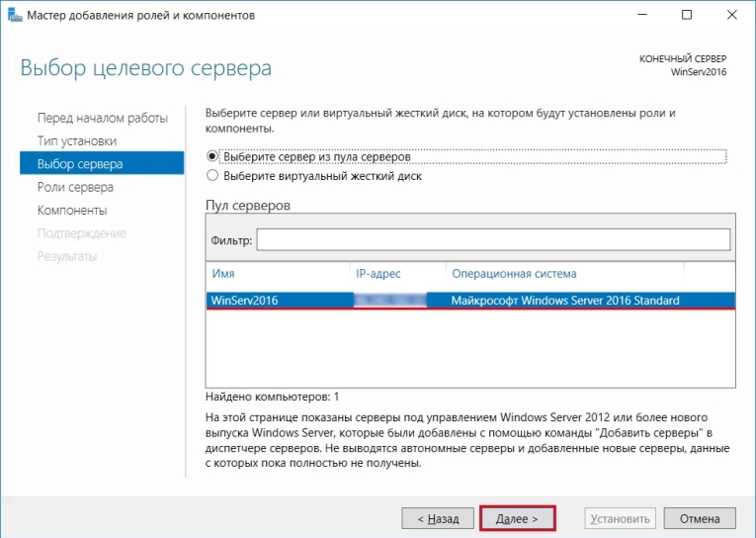Close the roles wizard window
Viewport: 756px width, 538px height.
(731, 16)
